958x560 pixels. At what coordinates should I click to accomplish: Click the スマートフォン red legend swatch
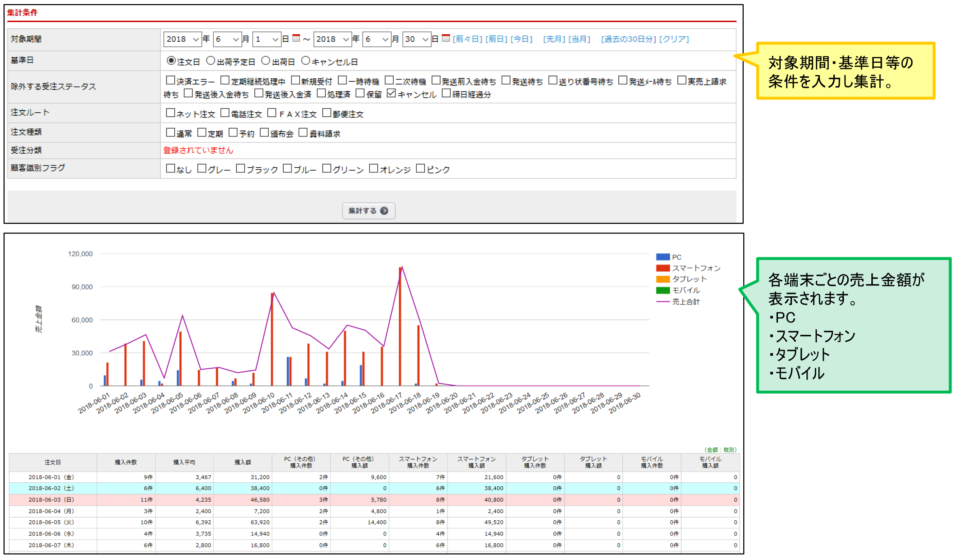click(x=662, y=268)
